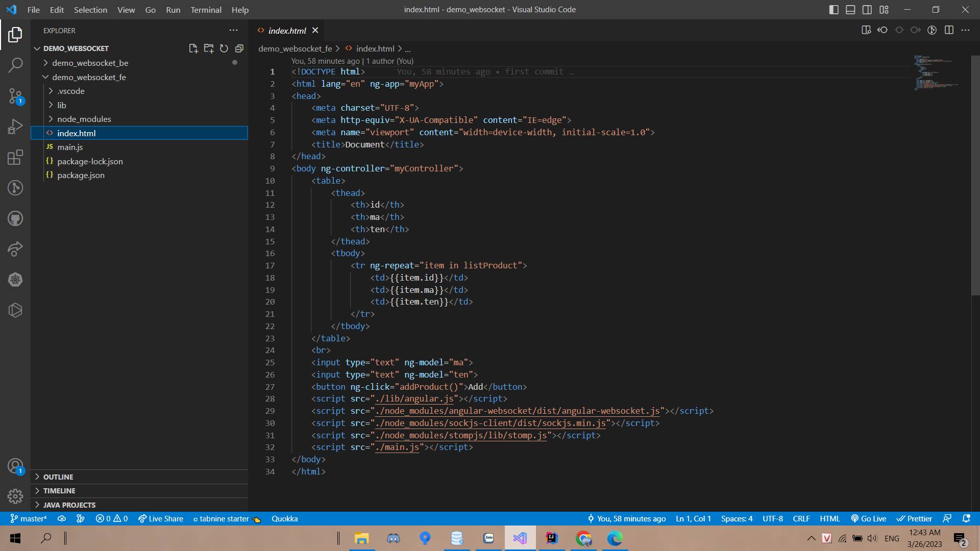Select the Prettier formatter icon in status bar

click(x=914, y=518)
